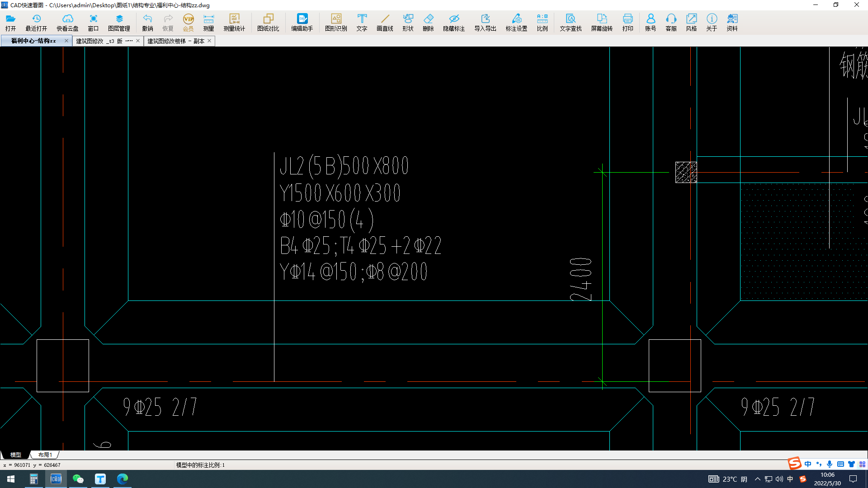Open 标注设置 annotation settings
Viewport: 868px width, 488px height.
pyautogui.click(x=516, y=23)
